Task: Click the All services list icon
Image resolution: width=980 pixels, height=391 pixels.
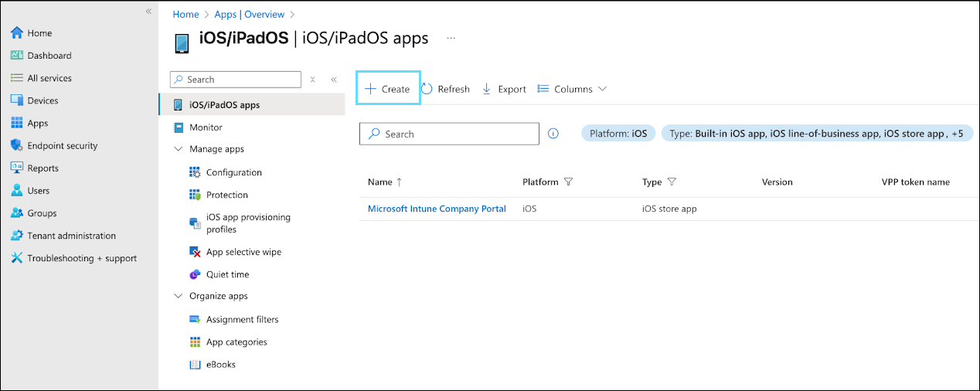Action: (17, 78)
